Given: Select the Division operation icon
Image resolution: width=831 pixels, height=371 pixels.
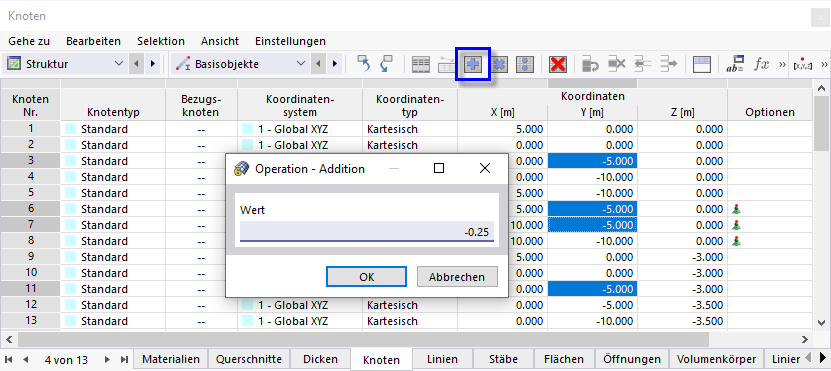Looking at the screenshot, I should [525, 65].
